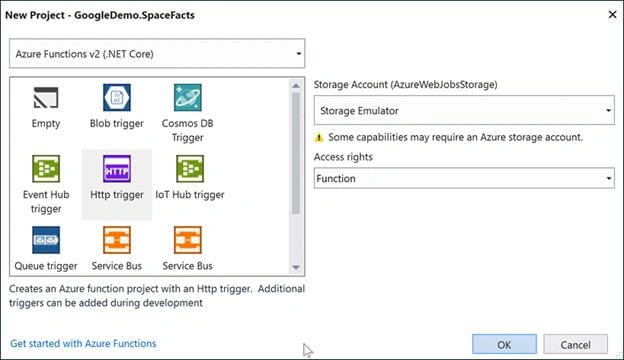Click the 'Cosmos DB Trigger' label text

point(187,130)
